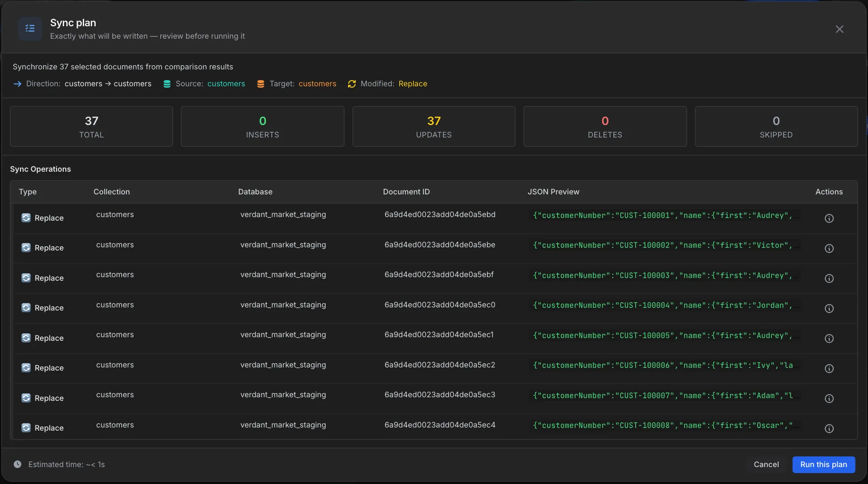Close the Sync plan dialog

click(x=839, y=29)
